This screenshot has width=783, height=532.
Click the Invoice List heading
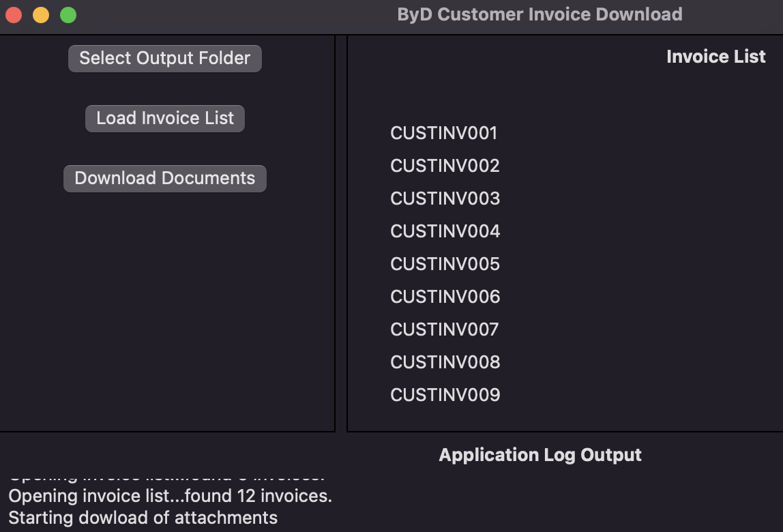click(x=715, y=57)
